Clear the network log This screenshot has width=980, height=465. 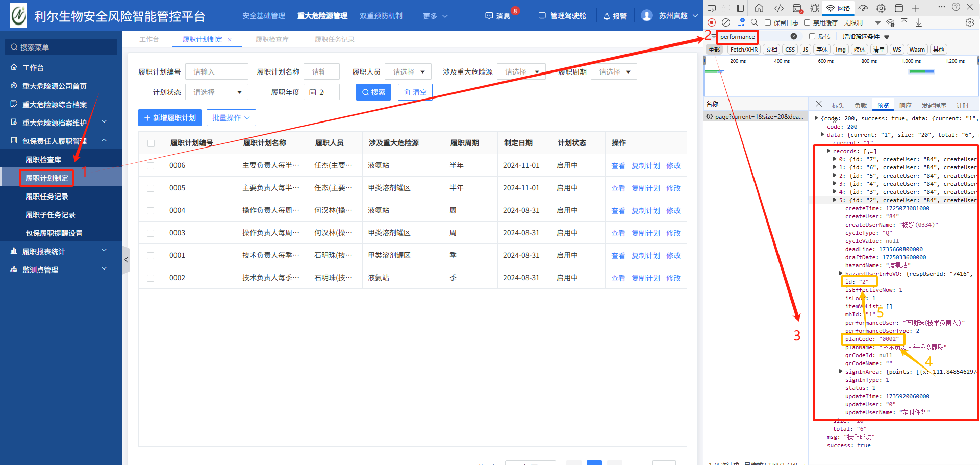(726, 22)
